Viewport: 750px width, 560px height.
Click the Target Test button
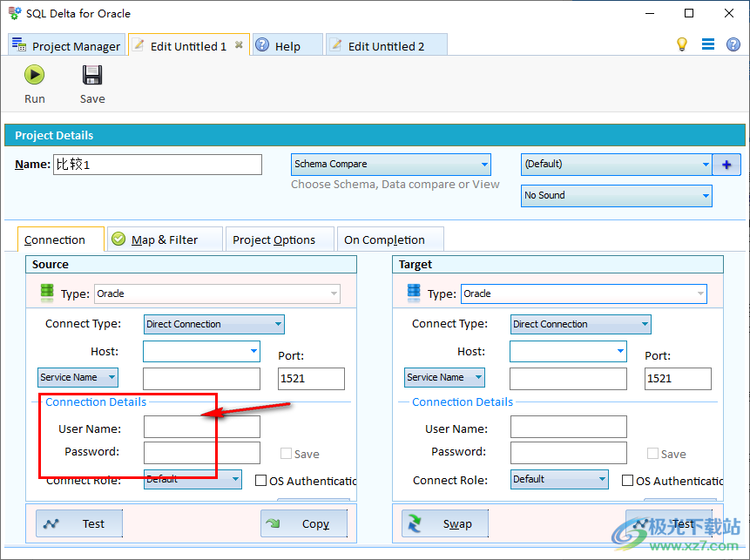click(x=669, y=523)
